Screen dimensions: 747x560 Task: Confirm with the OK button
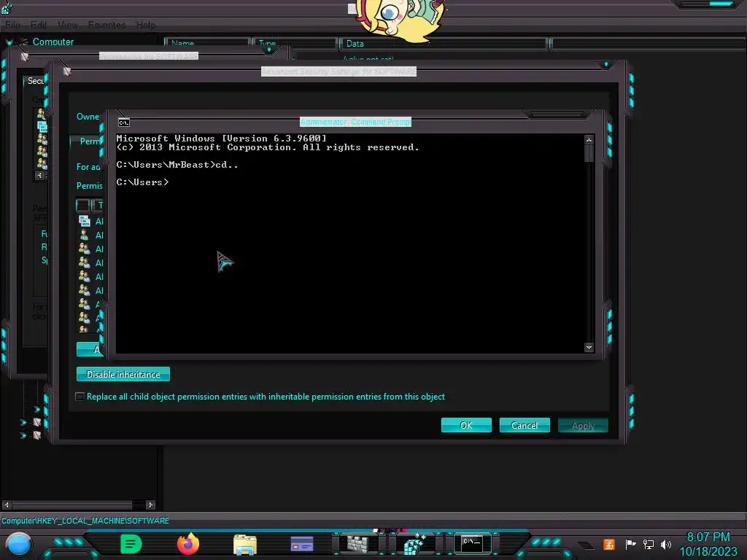(x=466, y=425)
